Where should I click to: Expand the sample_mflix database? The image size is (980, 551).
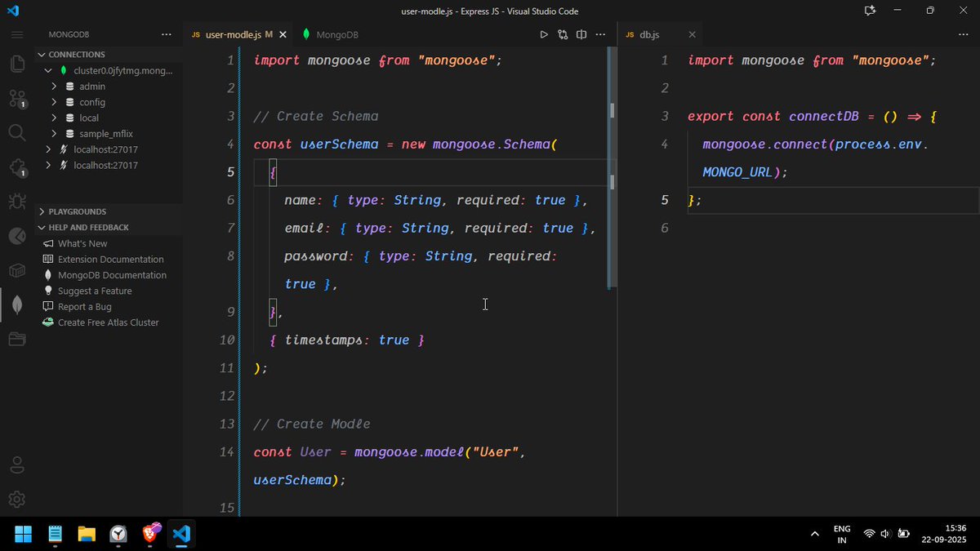pos(54,133)
